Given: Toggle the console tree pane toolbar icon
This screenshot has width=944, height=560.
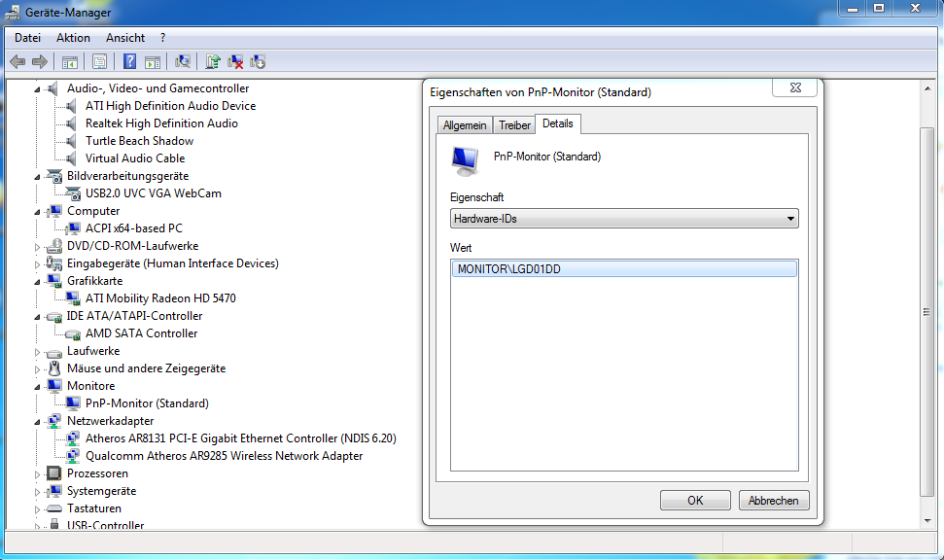Looking at the screenshot, I should [x=70, y=61].
